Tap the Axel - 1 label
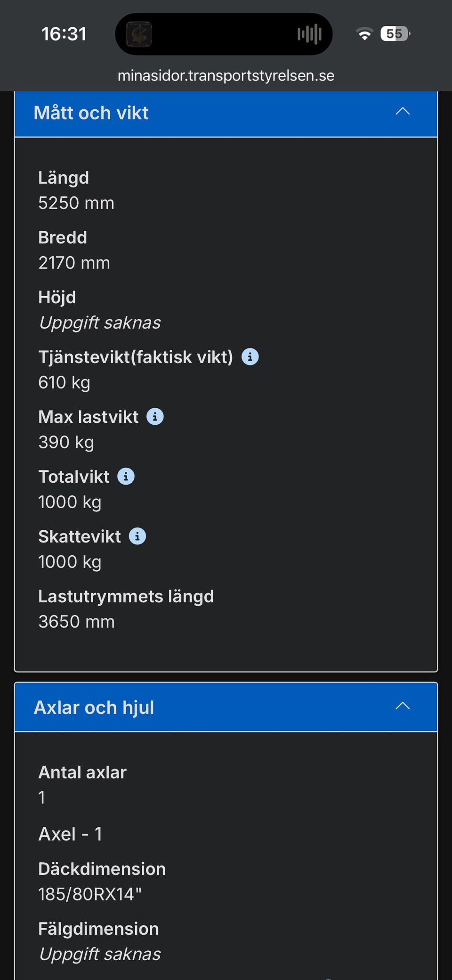 tap(70, 834)
